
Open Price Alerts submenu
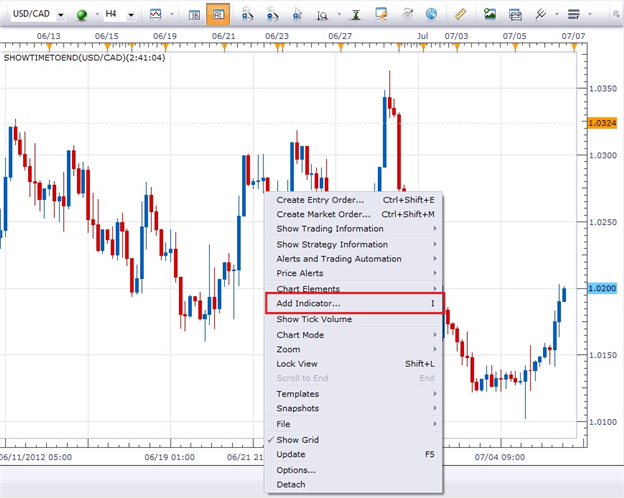[354, 273]
